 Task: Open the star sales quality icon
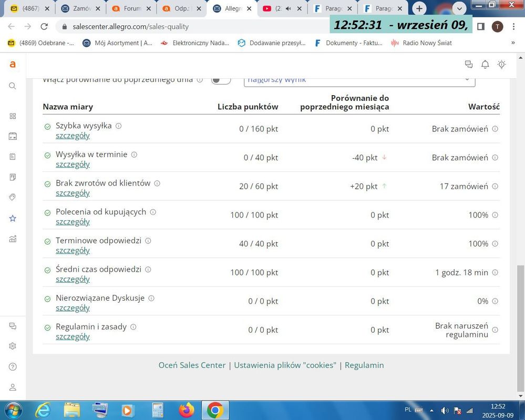click(13, 218)
